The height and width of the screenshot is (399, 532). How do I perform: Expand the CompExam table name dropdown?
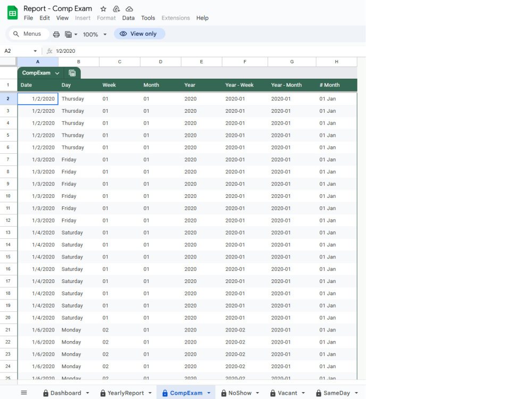coord(57,73)
